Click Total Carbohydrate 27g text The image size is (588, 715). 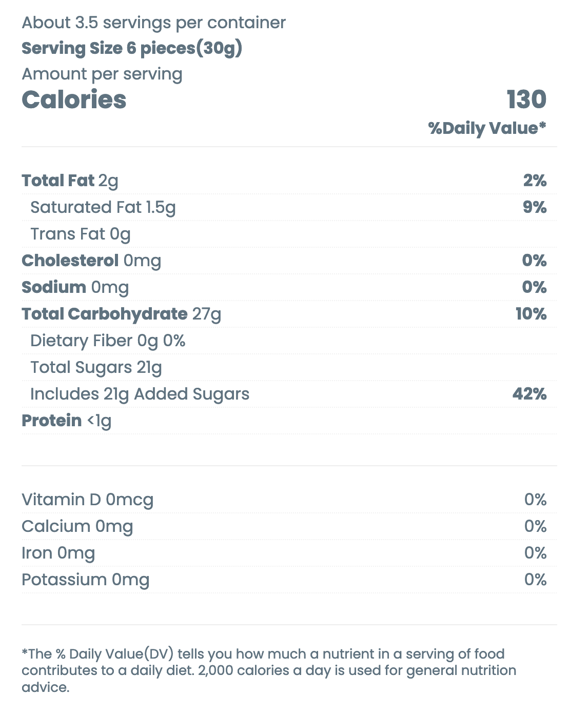[121, 314]
